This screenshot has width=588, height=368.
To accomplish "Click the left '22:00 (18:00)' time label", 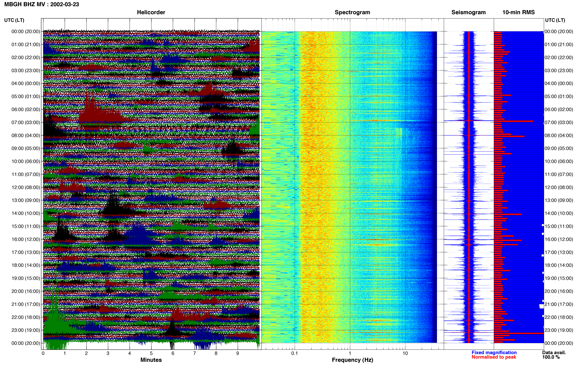I will tap(26, 317).
